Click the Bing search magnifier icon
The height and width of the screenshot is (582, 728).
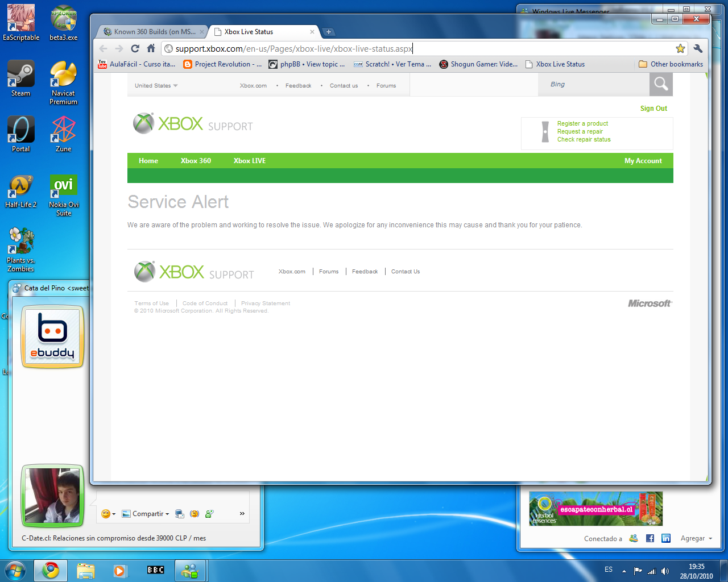pyautogui.click(x=661, y=85)
